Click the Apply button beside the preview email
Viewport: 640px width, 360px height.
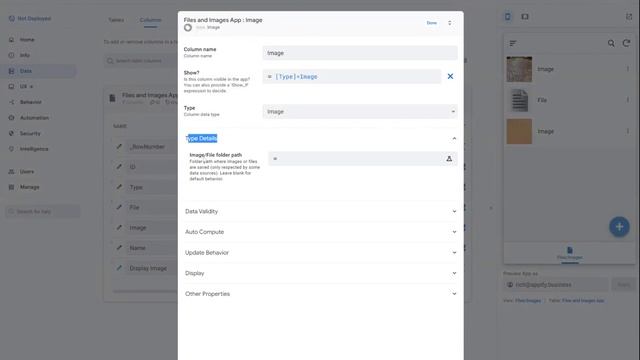tap(623, 285)
